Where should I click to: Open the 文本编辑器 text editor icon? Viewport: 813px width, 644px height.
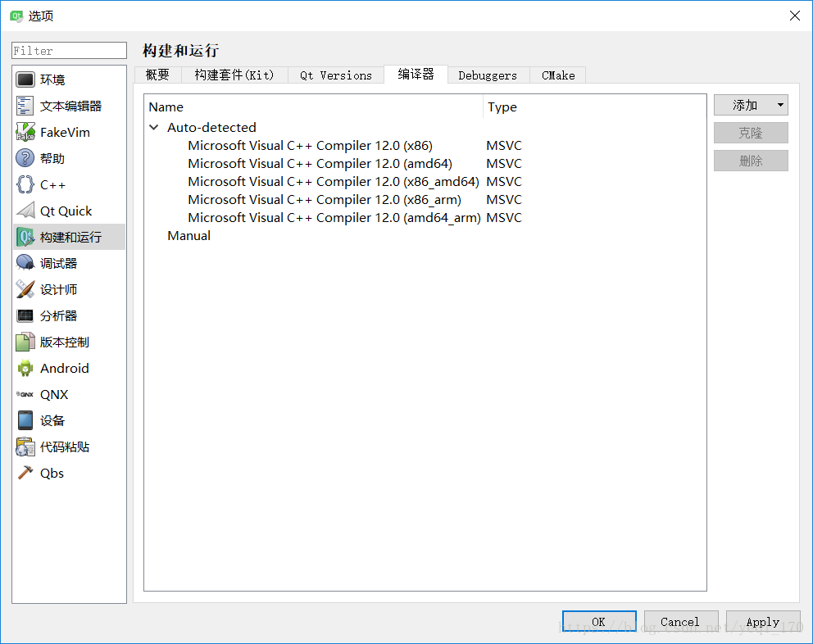25,106
